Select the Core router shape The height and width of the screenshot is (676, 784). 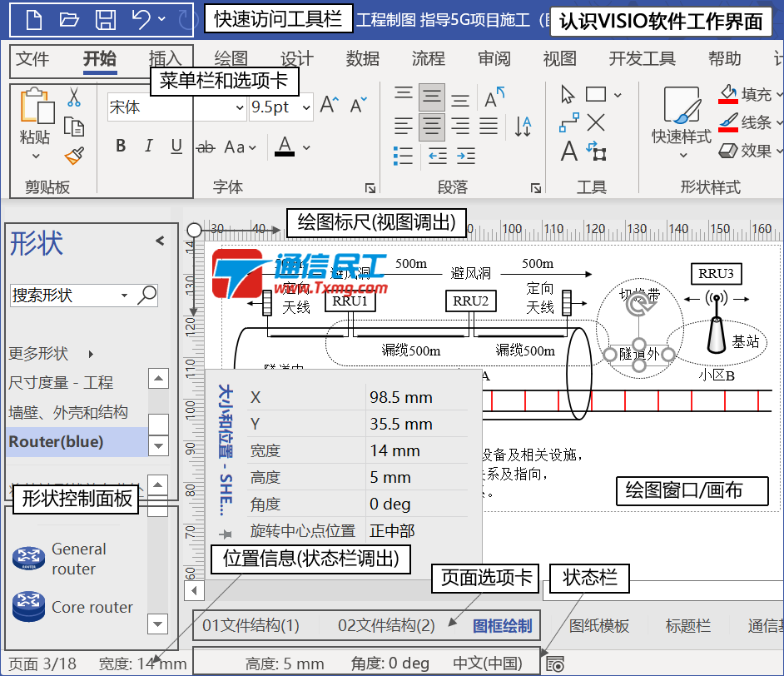tap(73, 607)
